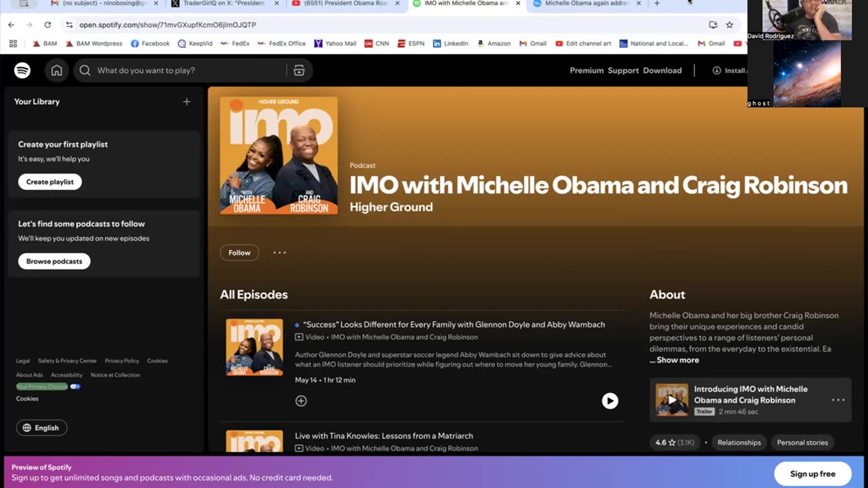This screenshot has height=488, width=868.
Task: Click the install app icon in address bar
Action: click(713, 24)
